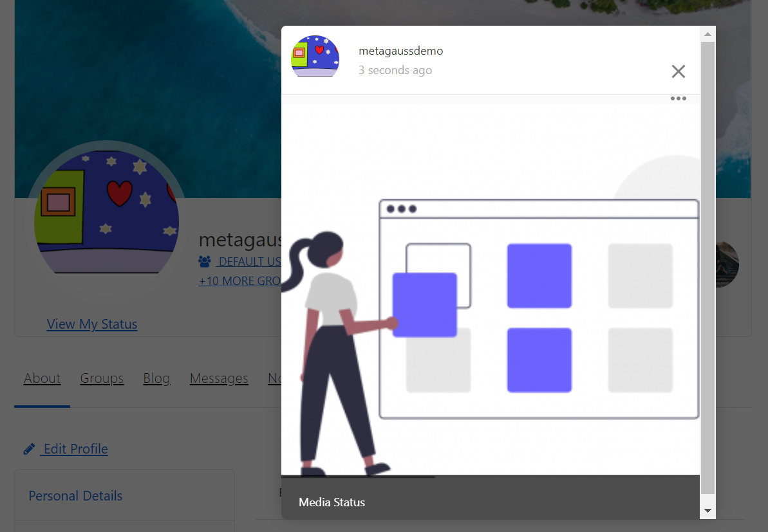Click the group users icon under username
The image size is (768, 532).
(205, 262)
